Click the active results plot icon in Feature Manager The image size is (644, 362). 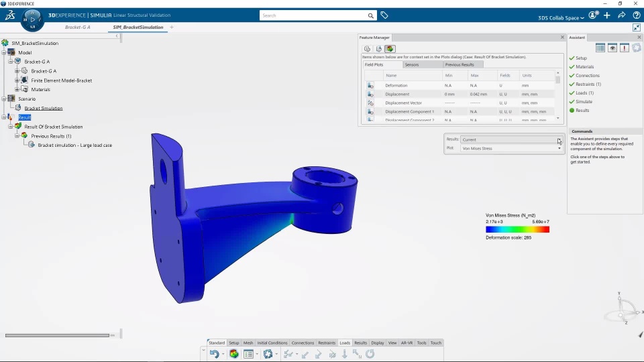click(390, 49)
